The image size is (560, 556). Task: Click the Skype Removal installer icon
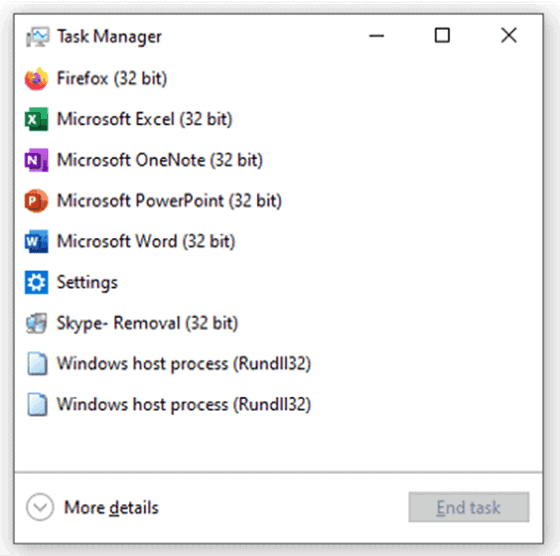(36, 323)
